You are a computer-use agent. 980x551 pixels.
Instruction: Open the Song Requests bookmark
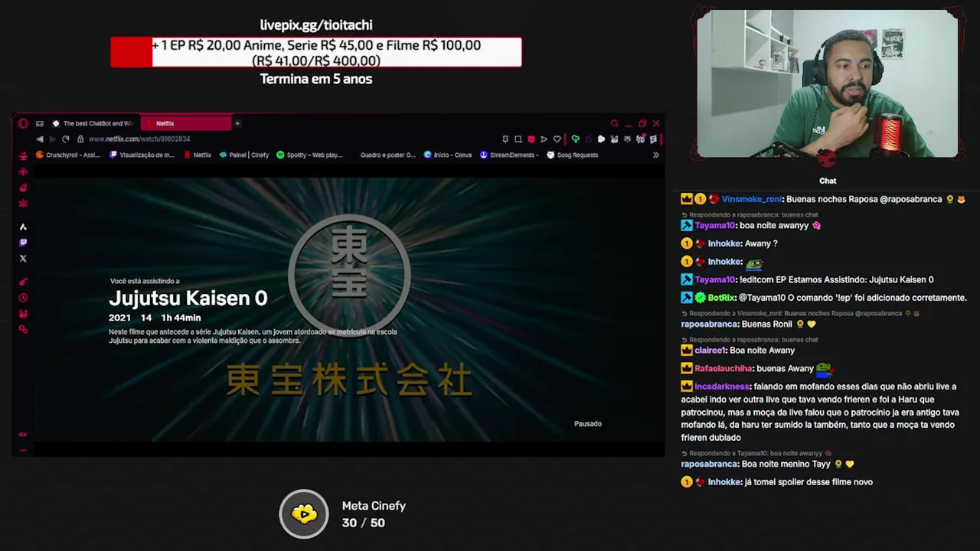(572, 155)
